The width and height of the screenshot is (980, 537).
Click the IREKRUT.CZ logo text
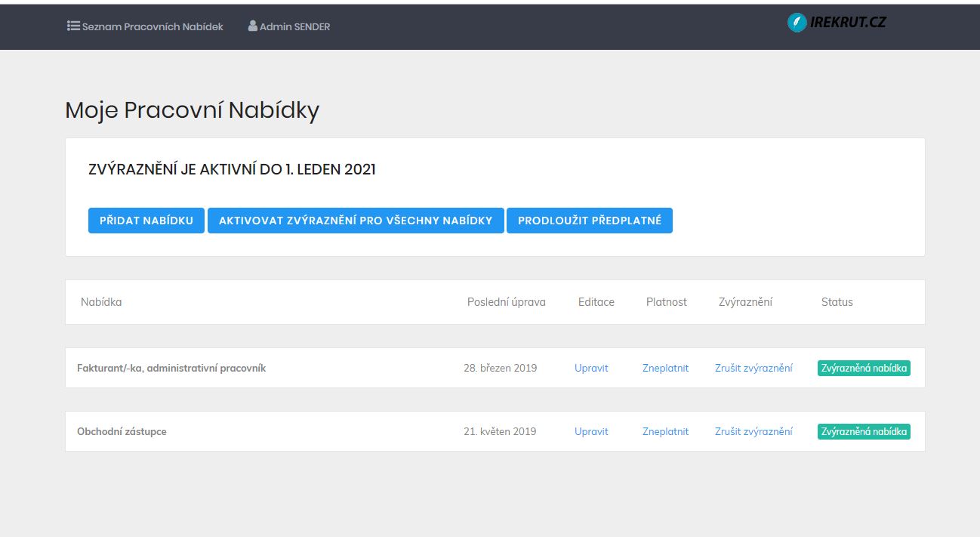847,22
